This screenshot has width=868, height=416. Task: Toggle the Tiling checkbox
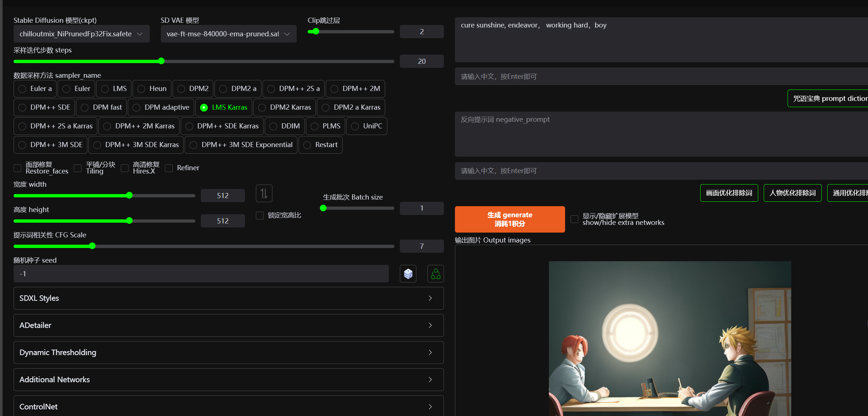coord(77,168)
